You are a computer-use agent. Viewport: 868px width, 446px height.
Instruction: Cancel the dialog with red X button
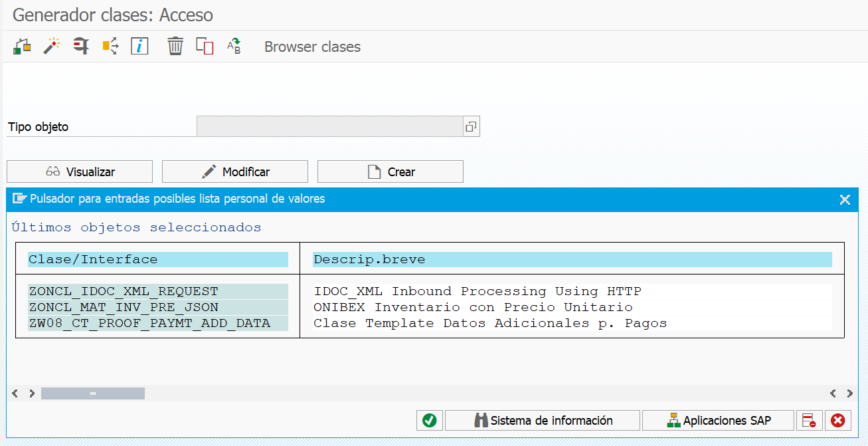point(838,420)
